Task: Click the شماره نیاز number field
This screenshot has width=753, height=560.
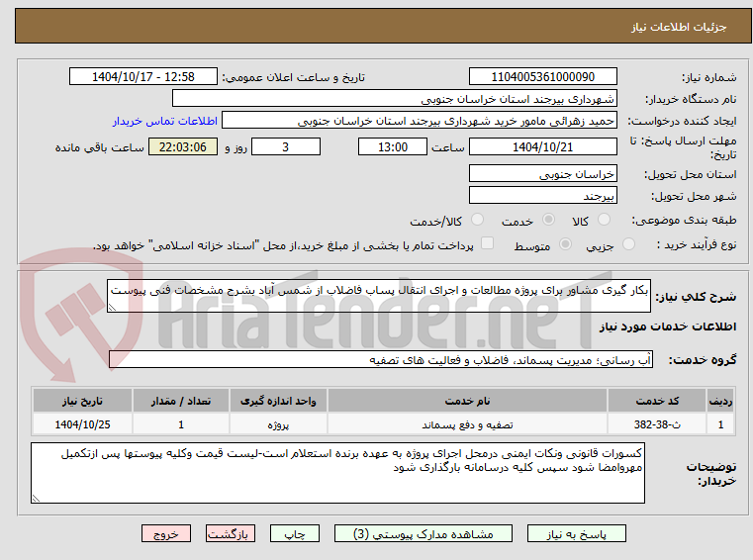Action: click(x=542, y=77)
